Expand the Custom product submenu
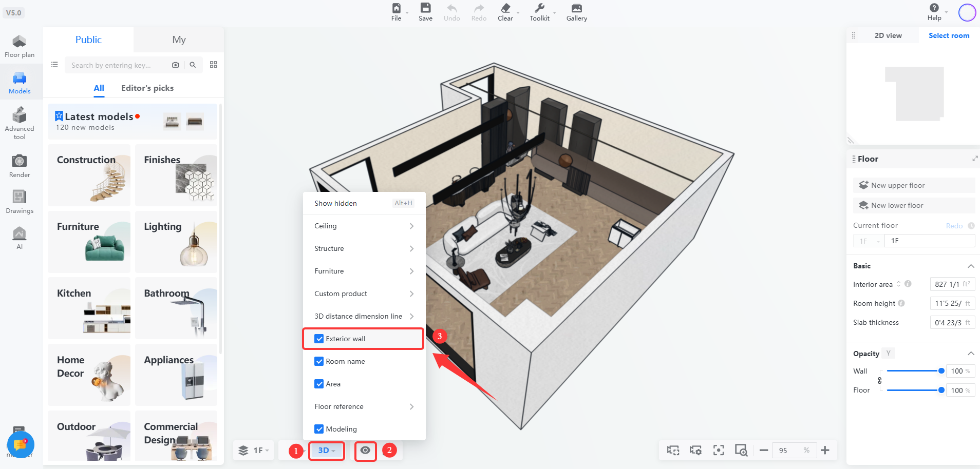980x469 pixels. click(364, 294)
